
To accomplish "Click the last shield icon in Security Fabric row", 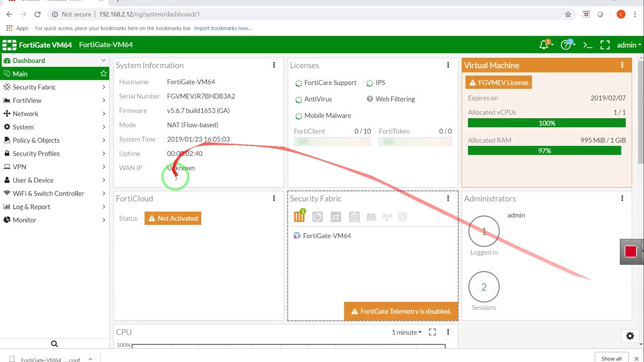I will click(403, 217).
